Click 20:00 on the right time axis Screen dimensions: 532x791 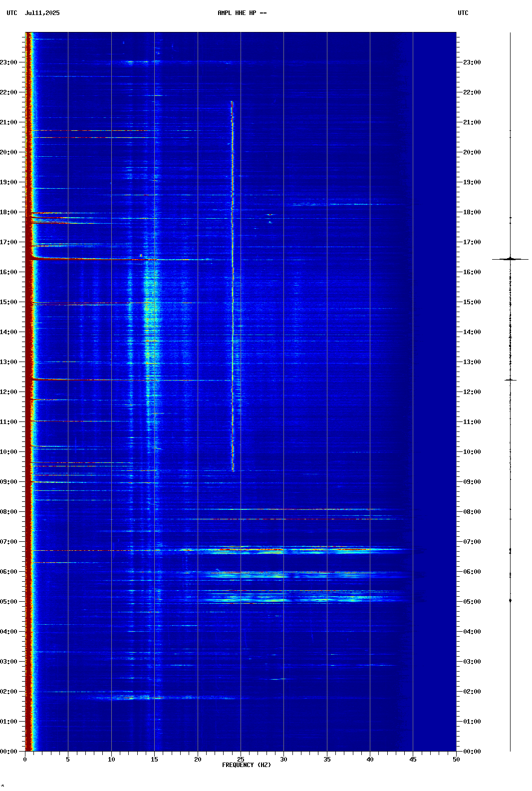(x=472, y=152)
